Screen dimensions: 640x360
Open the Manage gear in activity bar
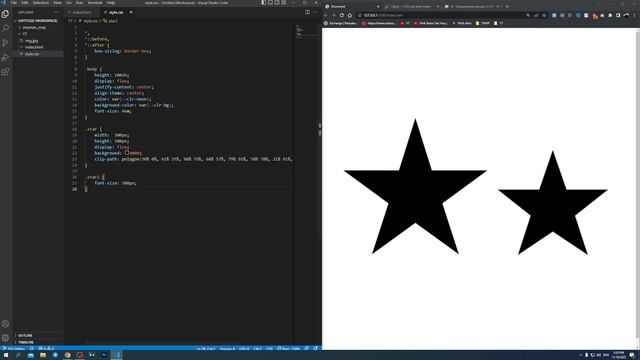pyautogui.click(x=5, y=338)
